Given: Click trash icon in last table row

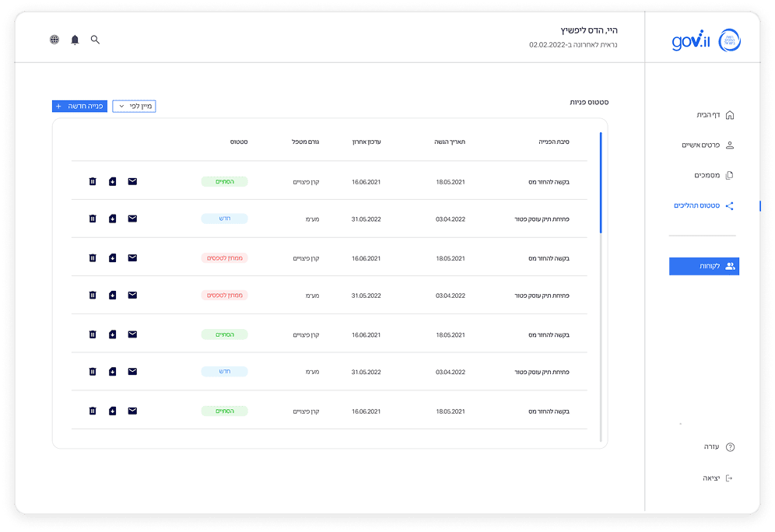Looking at the screenshot, I should tap(93, 411).
